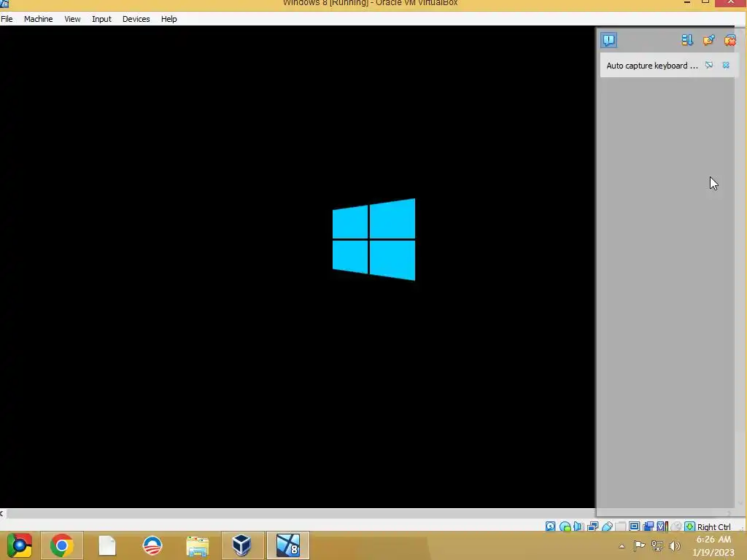The width and height of the screenshot is (747, 560).
Task: Click the green arrow keyboard capture icon
Action: pyautogui.click(x=689, y=526)
